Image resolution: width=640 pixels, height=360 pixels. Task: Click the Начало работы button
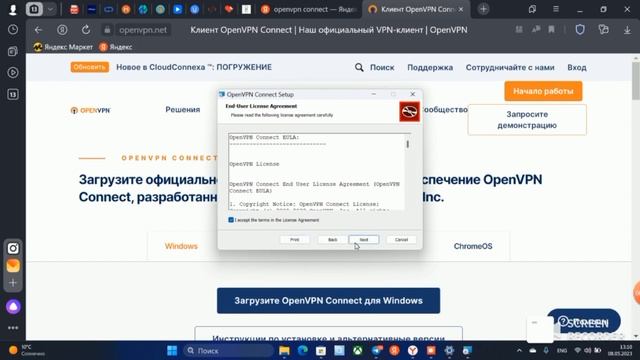[x=543, y=91]
